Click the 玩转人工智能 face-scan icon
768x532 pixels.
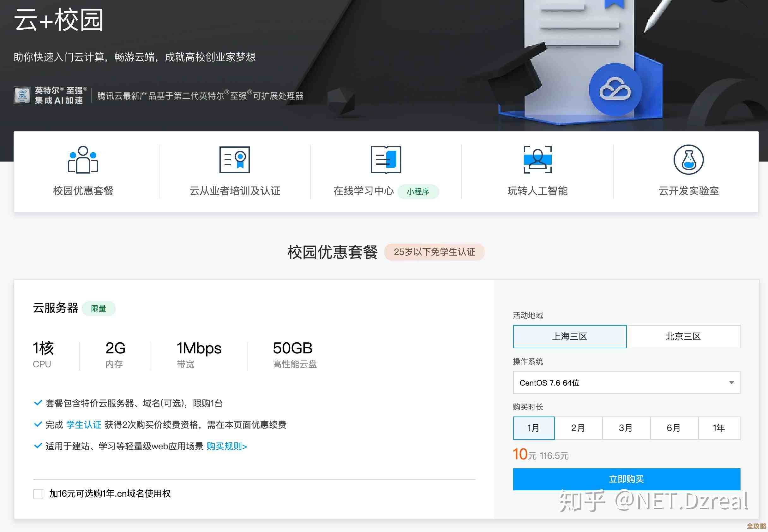[537, 159]
